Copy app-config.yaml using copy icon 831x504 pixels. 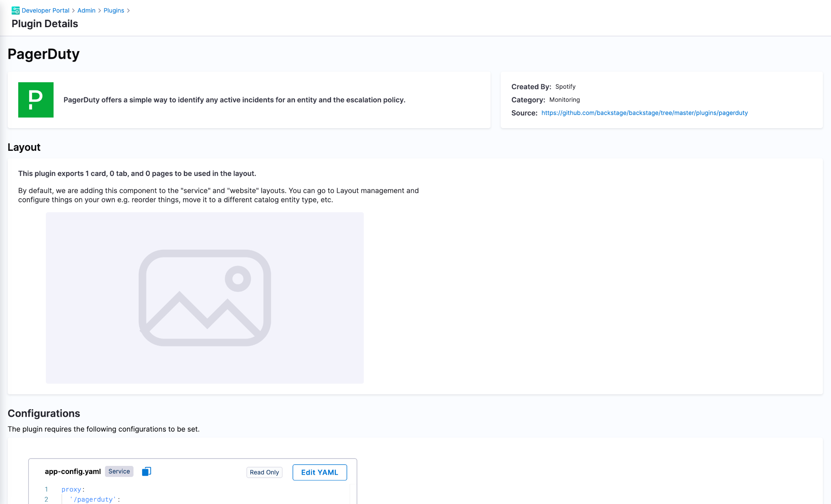[x=146, y=471]
